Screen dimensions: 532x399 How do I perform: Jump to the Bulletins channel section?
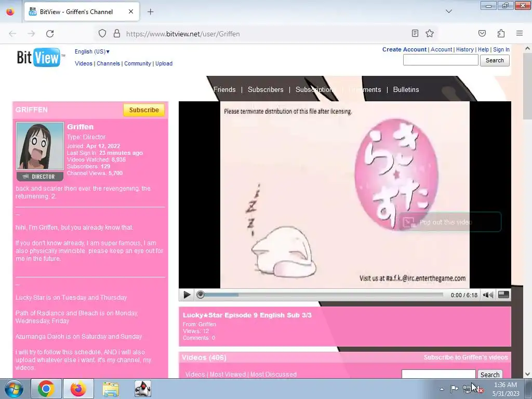point(406,89)
